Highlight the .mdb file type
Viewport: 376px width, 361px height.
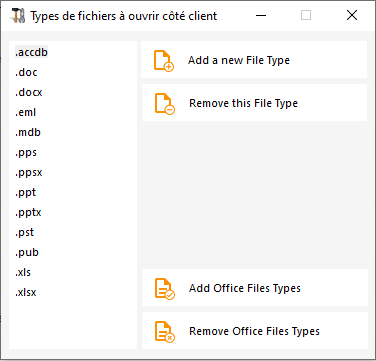tap(28, 132)
